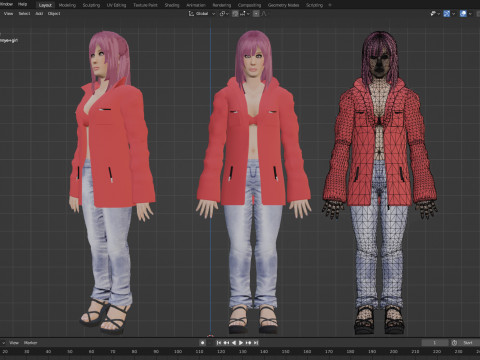Switch to the Modeling workspace tab
Image resolution: width=480 pixels, height=360 pixels.
click(67, 5)
